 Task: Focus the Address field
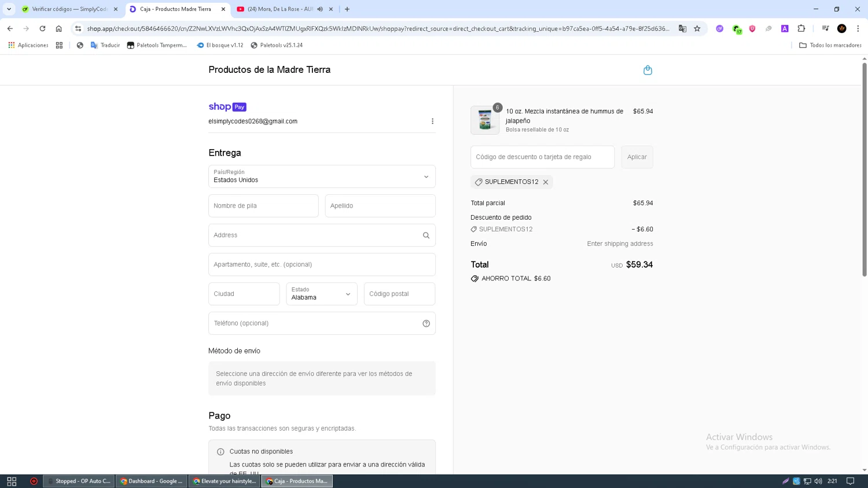click(x=322, y=235)
